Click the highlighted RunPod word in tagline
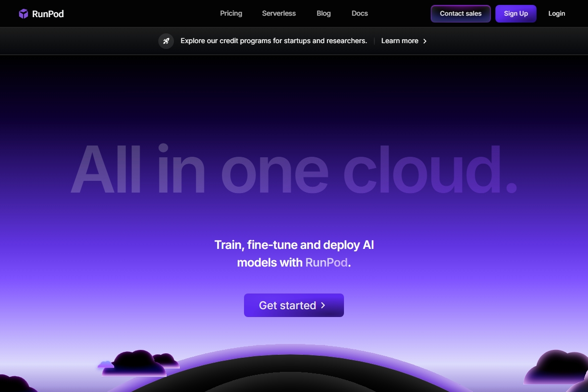Image resolution: width=588 pixels, height=392 pixels. click(x=326, y=263)
